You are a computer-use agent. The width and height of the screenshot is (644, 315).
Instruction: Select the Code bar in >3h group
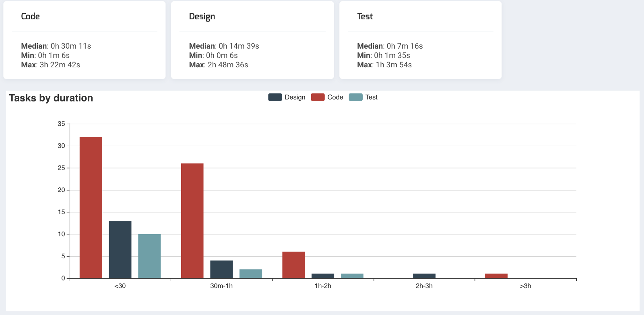pyautogui.click(x=496, y=276)
